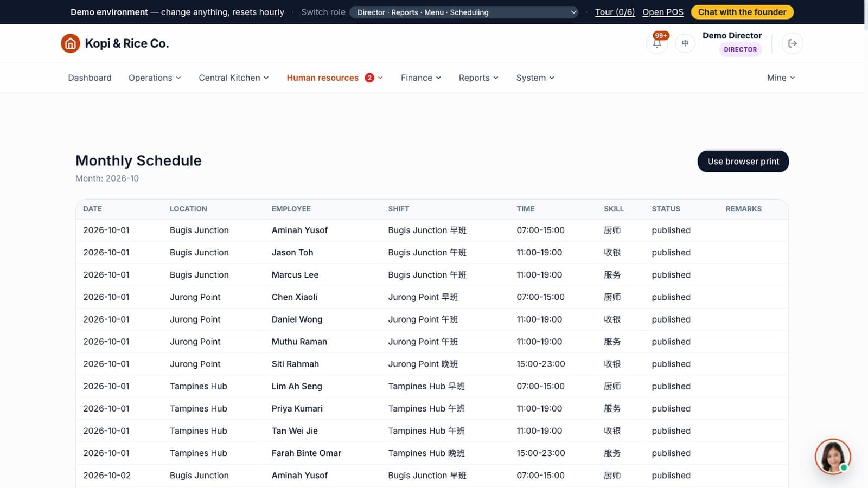Screen dimensions: 868x488
Task: Select employee Tan Wei Jie
Action: click(x=295, y=431)
